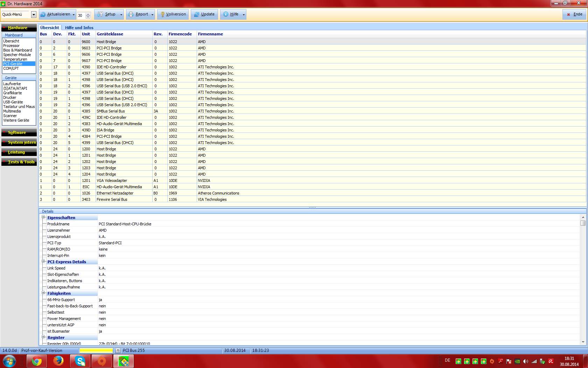Open the Leistung section
Image resolution: width=588 pixels, height=368 pixels.
(x=19, y=152)
